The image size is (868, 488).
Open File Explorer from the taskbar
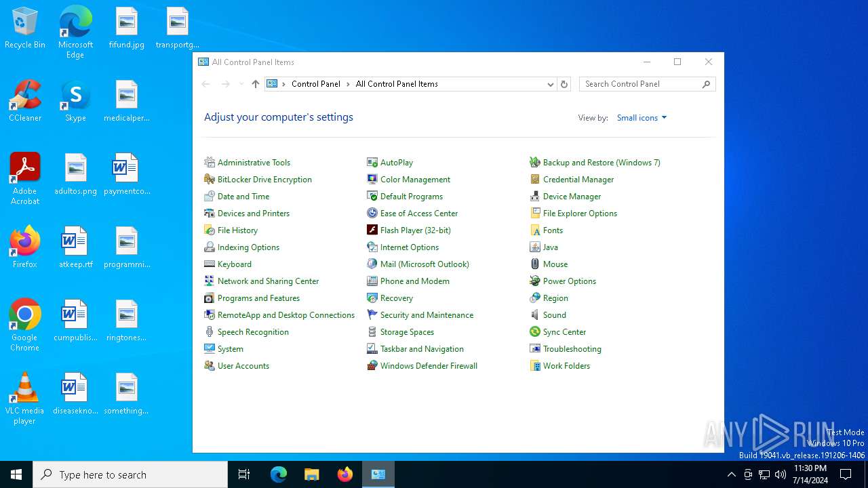311,474
